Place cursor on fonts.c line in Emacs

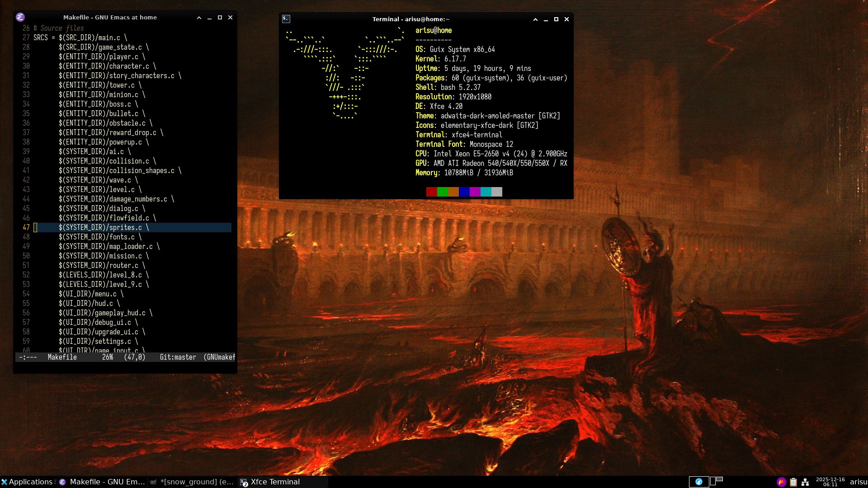[121, 237]
